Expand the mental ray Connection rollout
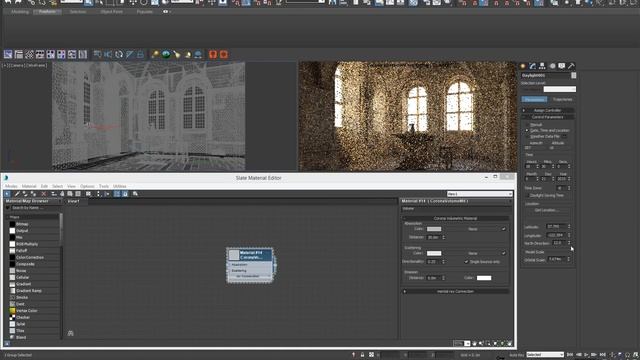This screenshot has height=360, width=640. coord(455,291)
